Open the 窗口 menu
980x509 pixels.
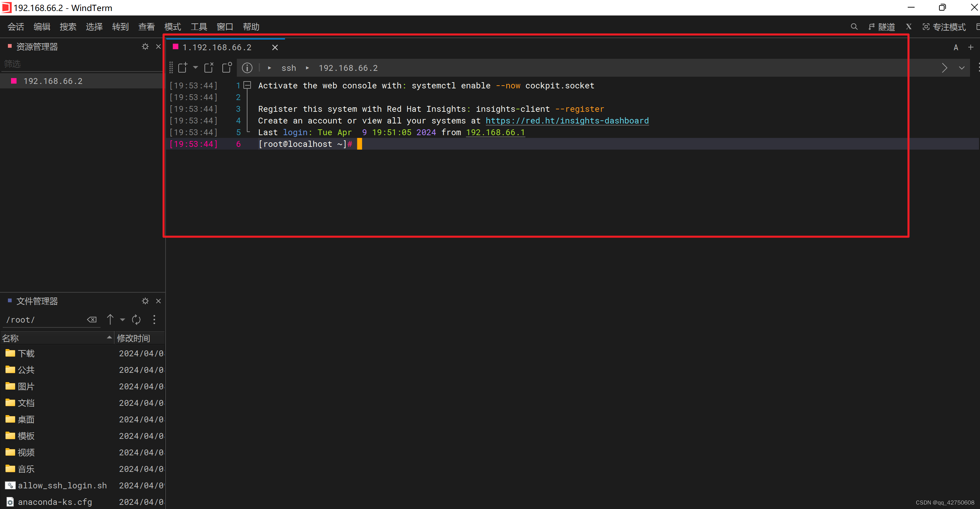[225, 26]
